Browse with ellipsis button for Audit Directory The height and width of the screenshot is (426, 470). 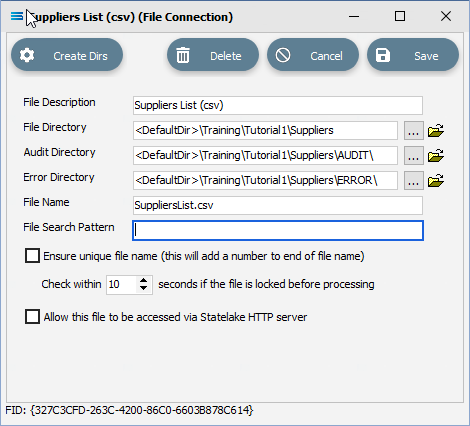click(414, 155)
